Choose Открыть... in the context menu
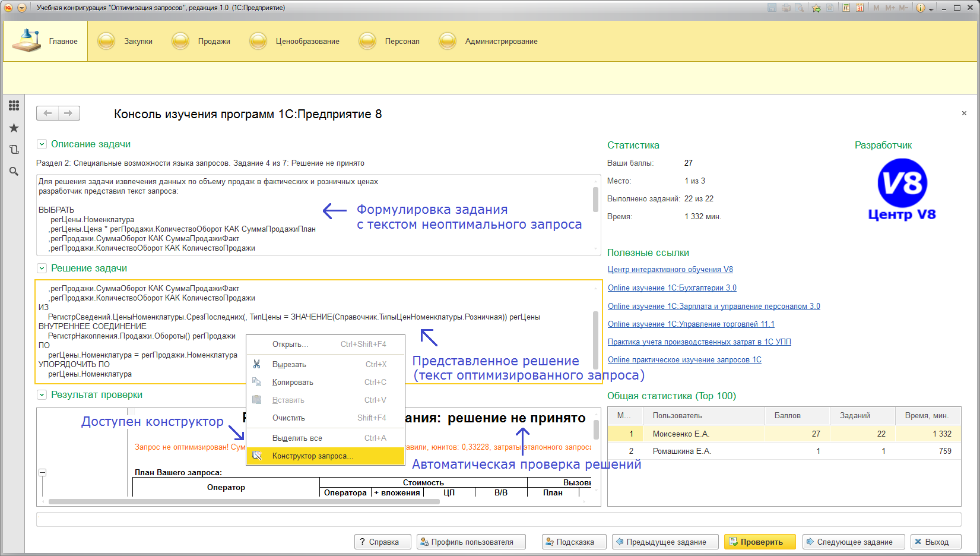Image resolution: width=980 pixels, height=556 pixels. (x=326, y=344)
